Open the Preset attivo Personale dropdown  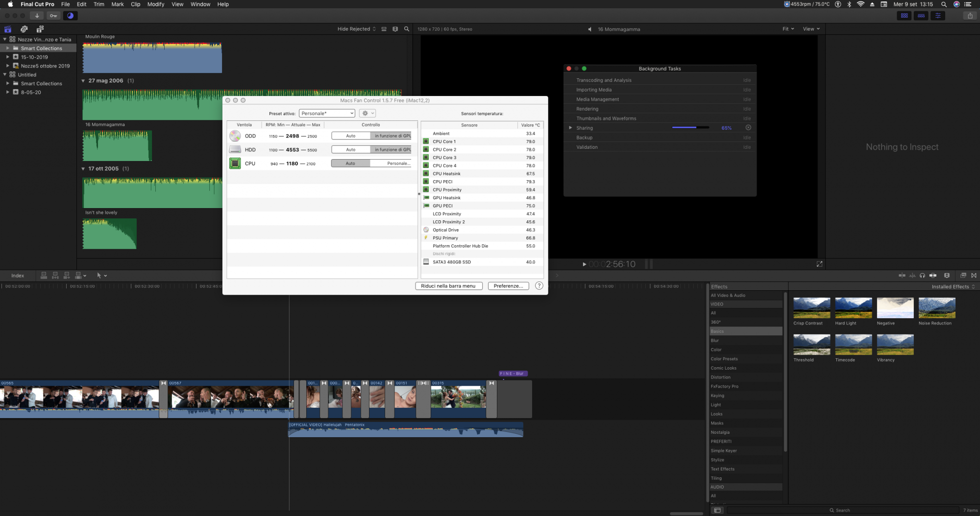(327, 114)
